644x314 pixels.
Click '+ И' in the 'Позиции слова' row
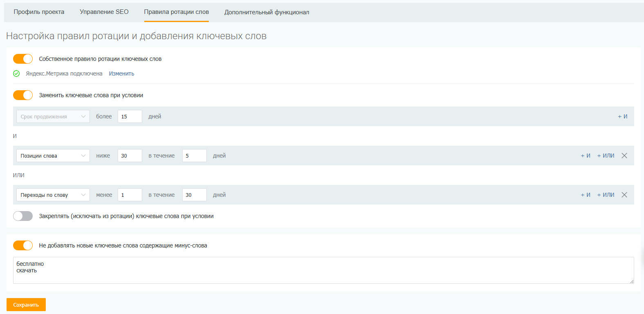tap(585, 156)
